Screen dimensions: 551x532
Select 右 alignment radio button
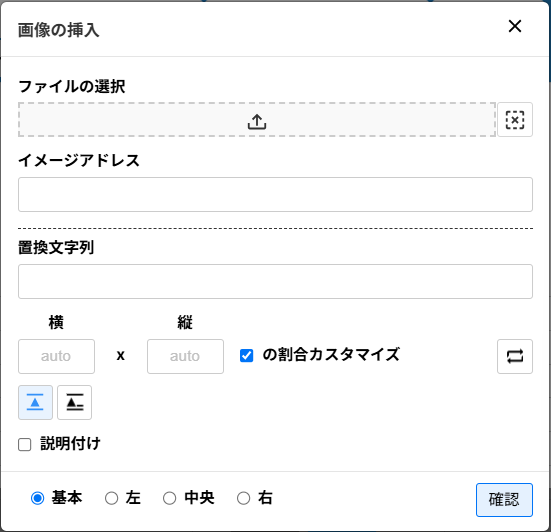pos(243,498)
